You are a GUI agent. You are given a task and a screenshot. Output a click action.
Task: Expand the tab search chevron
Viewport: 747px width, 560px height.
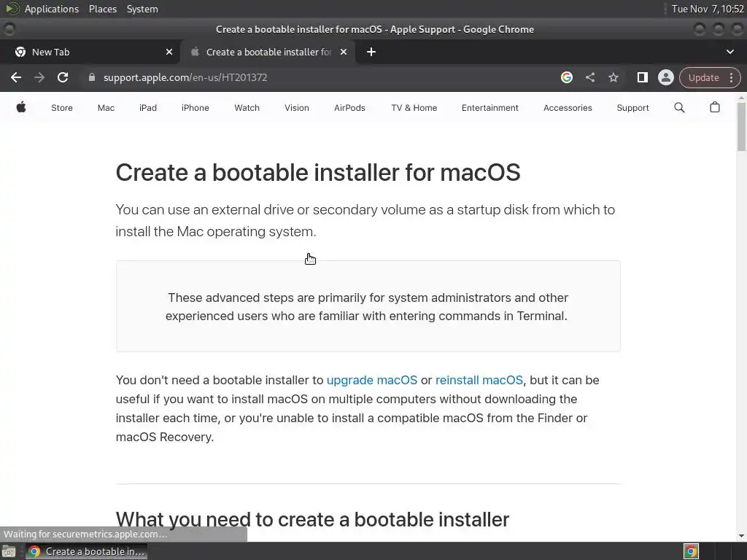coord(729,52)
